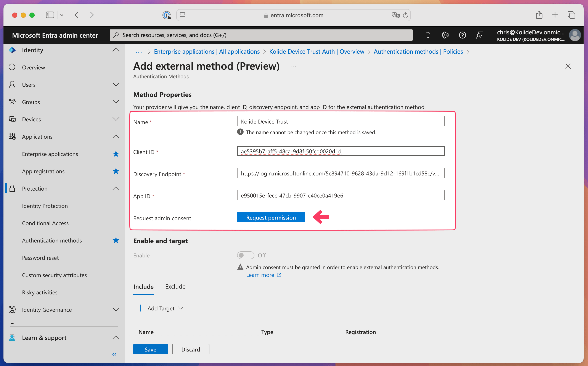
Task: Collapse the Protection section
Action: coord(116,188)
